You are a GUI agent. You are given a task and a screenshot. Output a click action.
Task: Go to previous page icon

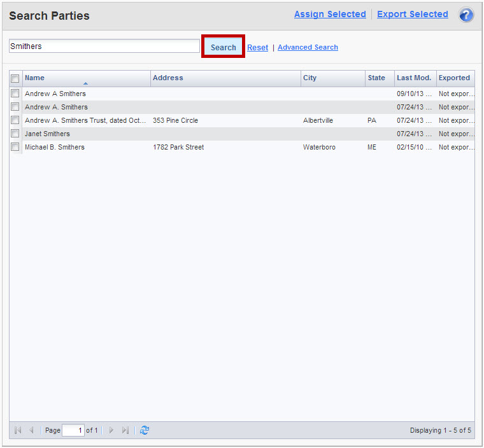(x=31, y=430)
